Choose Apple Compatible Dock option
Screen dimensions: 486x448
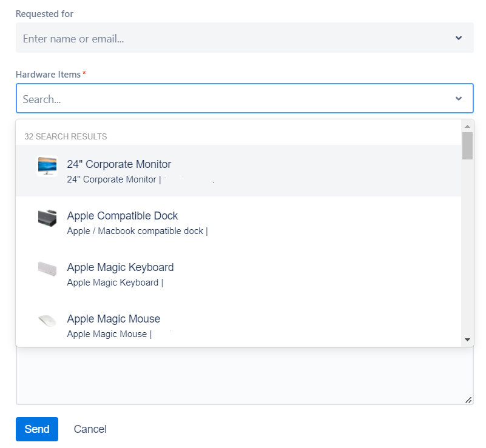pos(238,222)
